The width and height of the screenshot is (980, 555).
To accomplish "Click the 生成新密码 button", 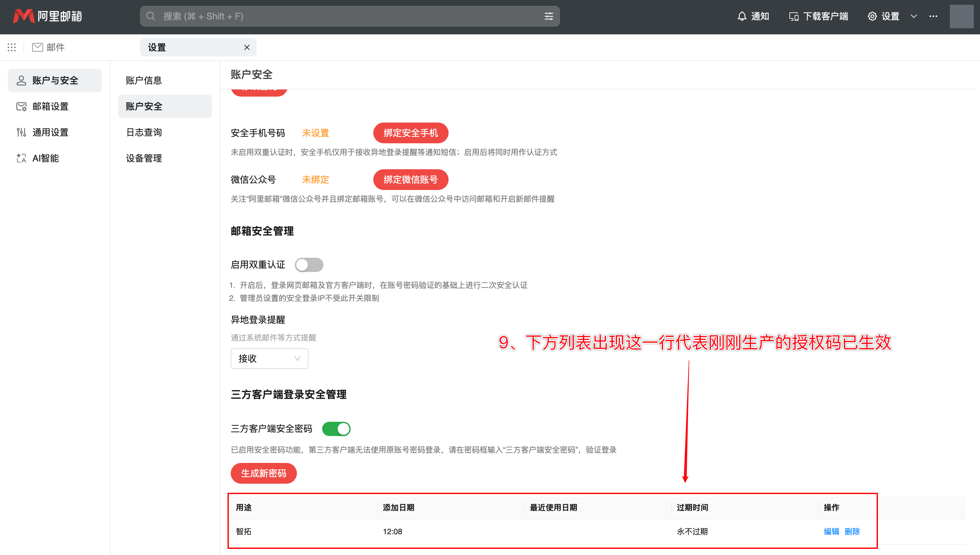I will point(263,473).
